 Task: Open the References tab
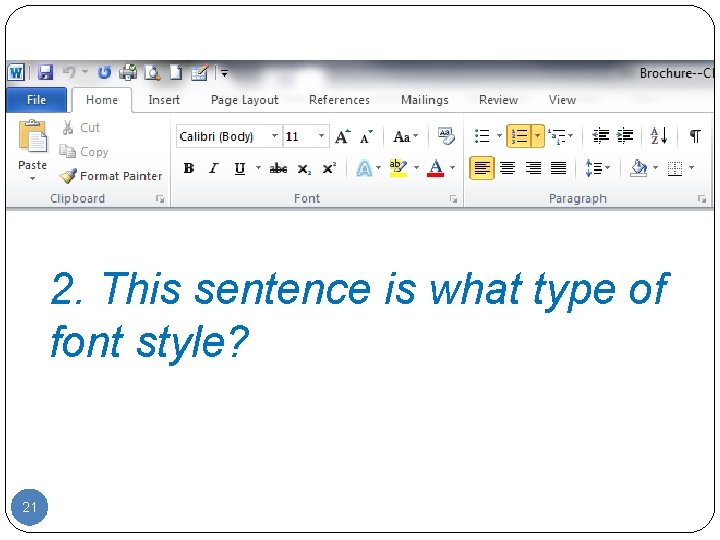[339, 100]
